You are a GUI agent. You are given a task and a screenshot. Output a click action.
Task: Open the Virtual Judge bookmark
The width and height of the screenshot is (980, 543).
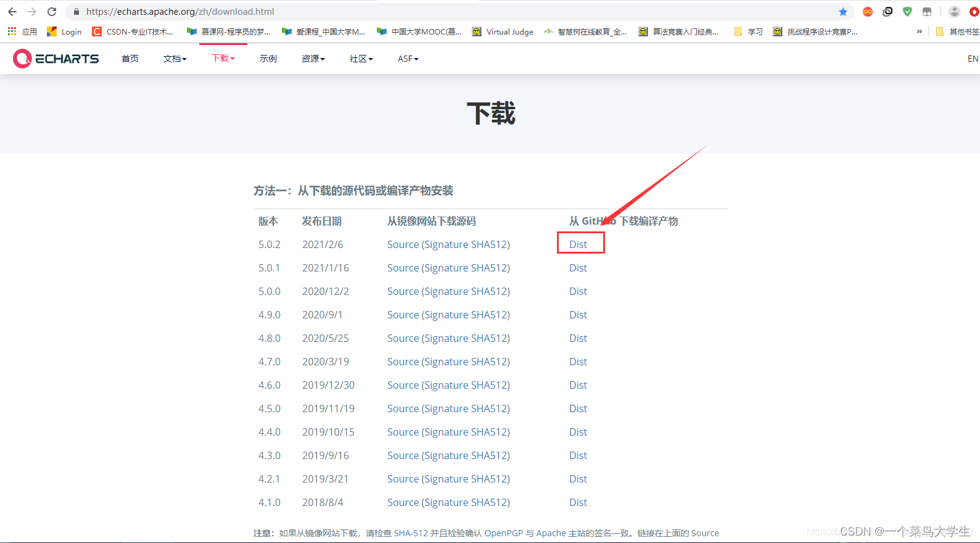(503, 31)
